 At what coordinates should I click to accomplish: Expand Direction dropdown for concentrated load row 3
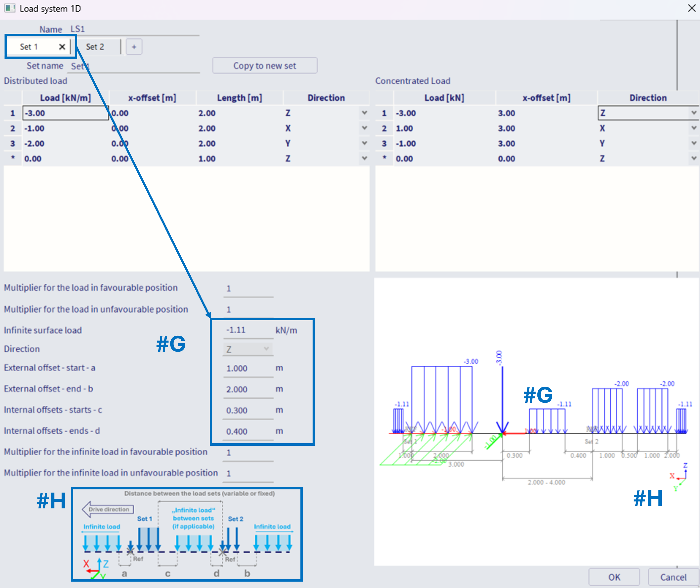tap(693, 143)
